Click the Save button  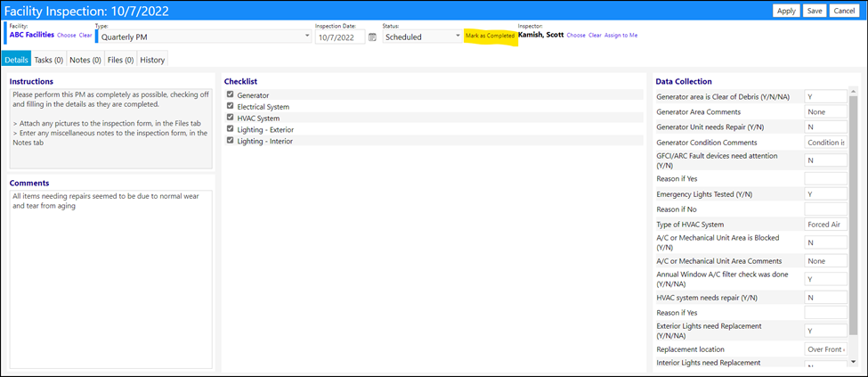815,11
